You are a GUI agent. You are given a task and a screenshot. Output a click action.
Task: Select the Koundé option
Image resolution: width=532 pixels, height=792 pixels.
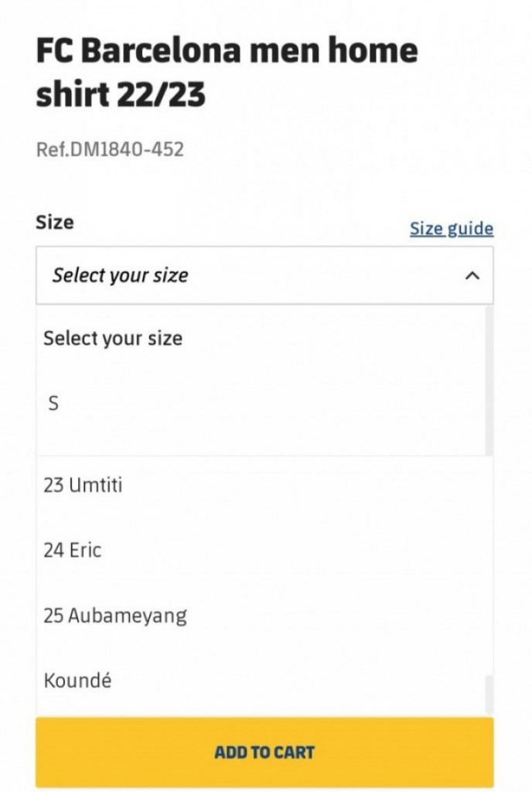point(77,681)
